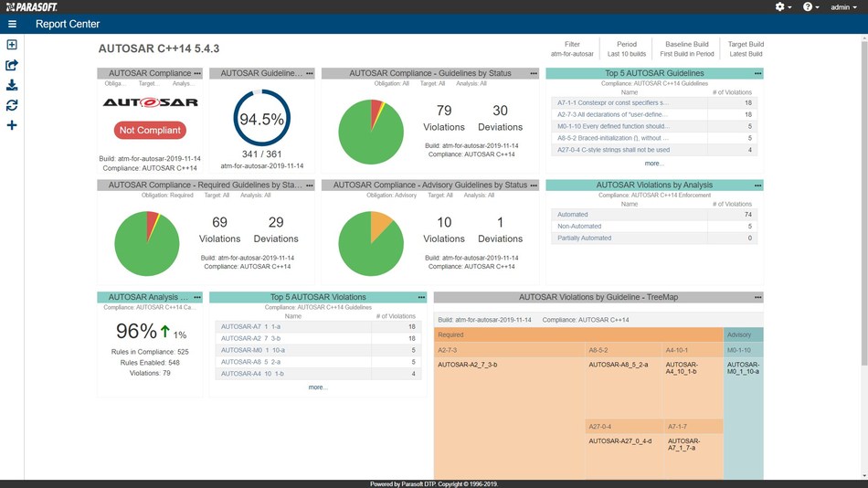Click the plus add widget icon
This screenshot has width=868, height=488.
pos(12,125)
